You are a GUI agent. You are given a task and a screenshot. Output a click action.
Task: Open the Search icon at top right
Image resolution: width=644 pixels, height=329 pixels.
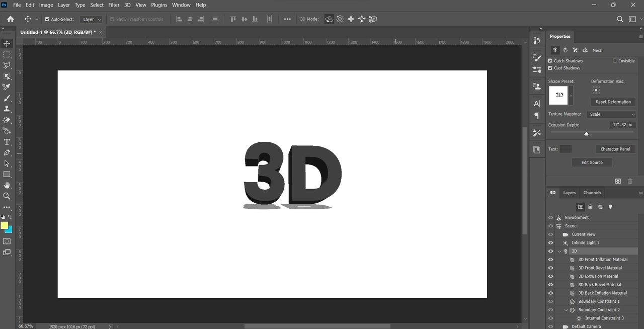click(620, 19)
